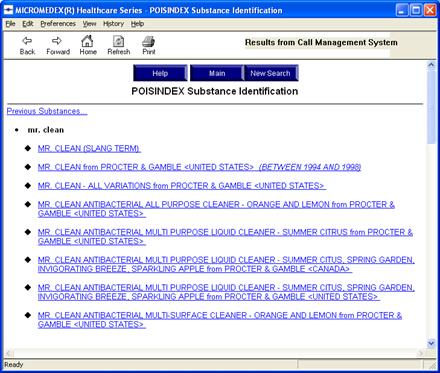
Task: Click the 'mr. clean' search term text
Action: [46, 130]
